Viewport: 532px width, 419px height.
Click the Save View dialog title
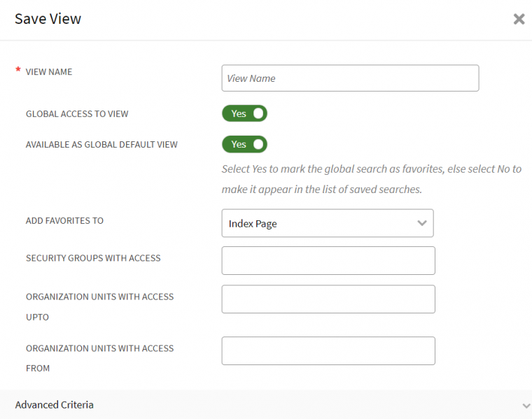point(48,19)
